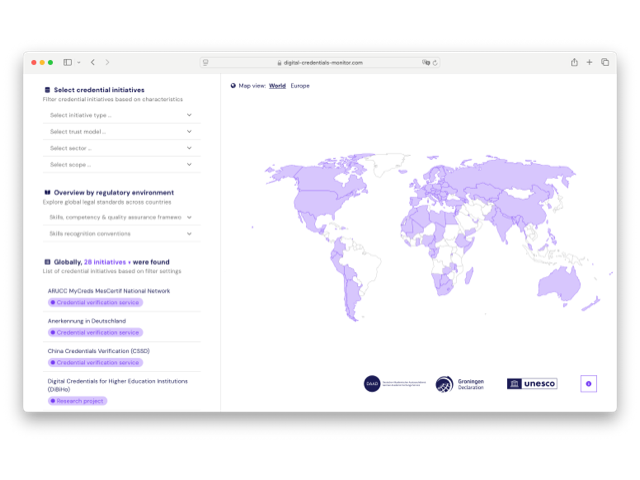Click the purple info button near the logos
The width and height of the screenshot is (640, 480).
(588, 384)
